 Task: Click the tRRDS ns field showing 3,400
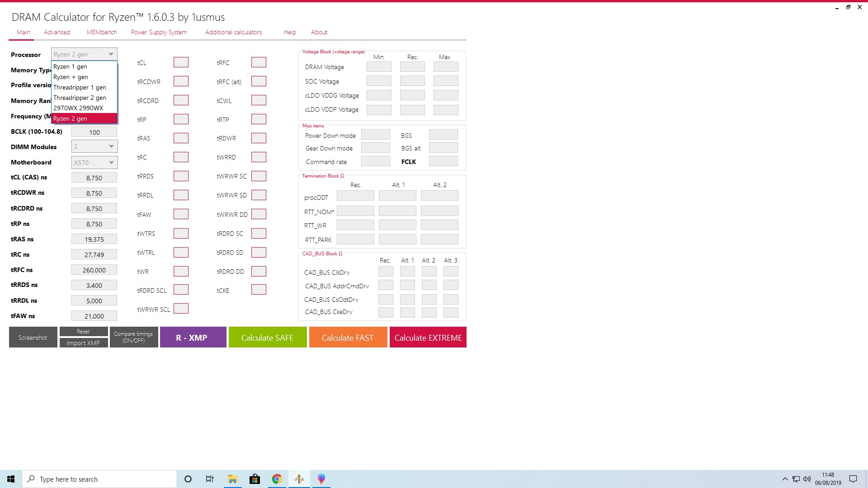pos(94,285)
